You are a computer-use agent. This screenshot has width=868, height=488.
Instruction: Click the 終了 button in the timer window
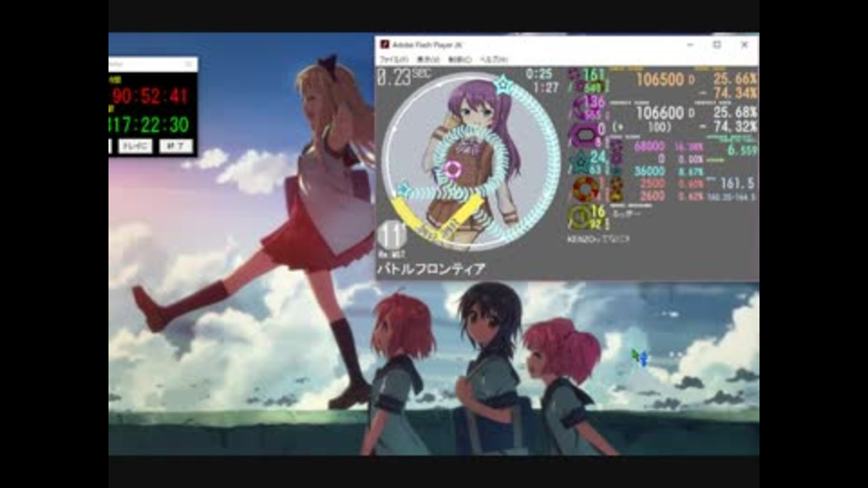click(176, 146)
